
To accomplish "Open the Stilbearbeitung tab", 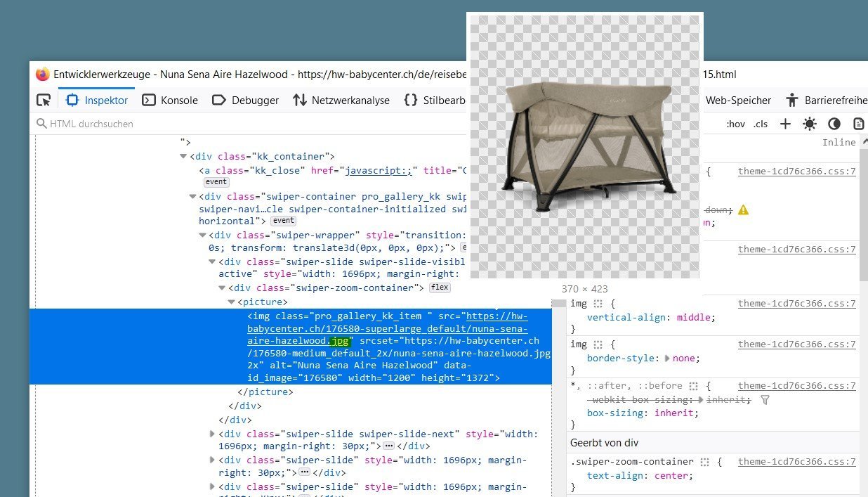I will [435, 100].
